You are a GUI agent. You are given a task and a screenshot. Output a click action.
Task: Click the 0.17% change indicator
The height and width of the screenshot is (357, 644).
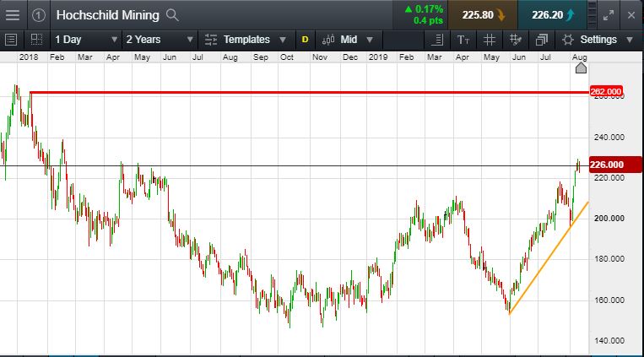(424, 9)
